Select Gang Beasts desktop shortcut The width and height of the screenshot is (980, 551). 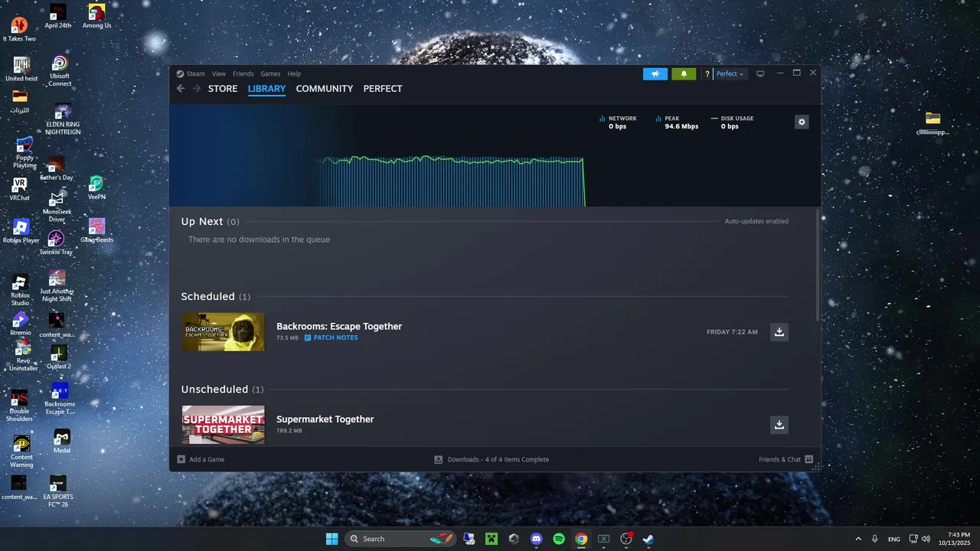click(96, 230)
